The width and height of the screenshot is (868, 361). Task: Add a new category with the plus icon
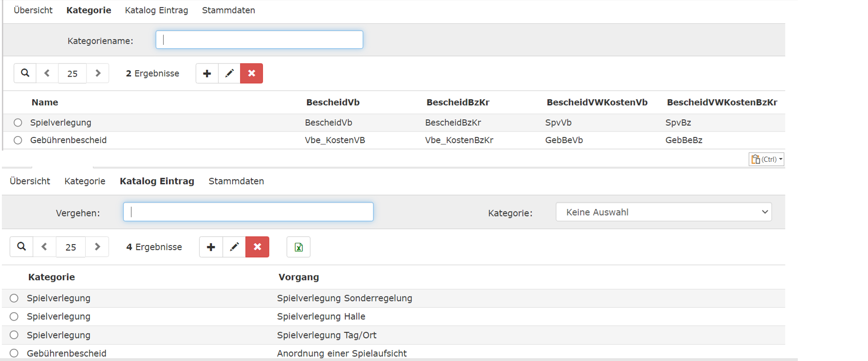[207, 73]
